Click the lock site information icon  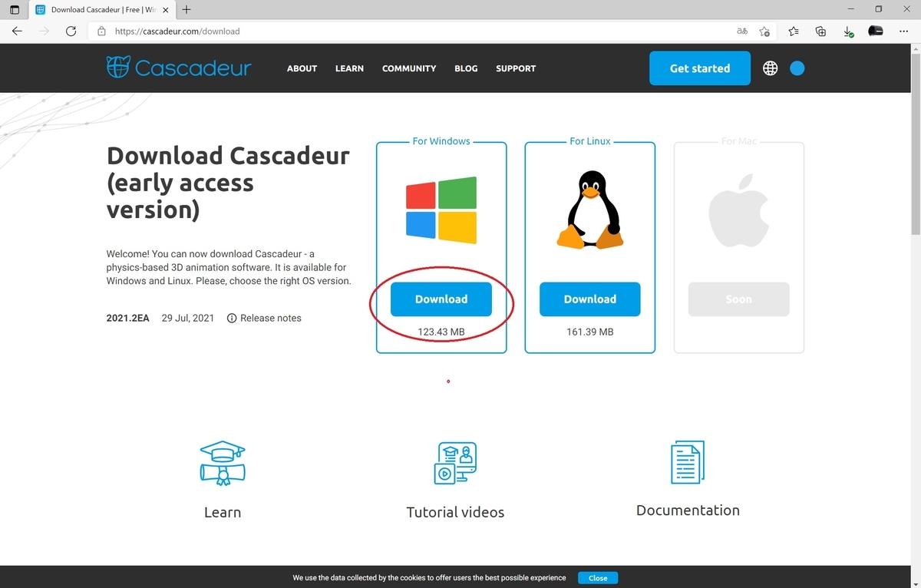pos(101,31)
